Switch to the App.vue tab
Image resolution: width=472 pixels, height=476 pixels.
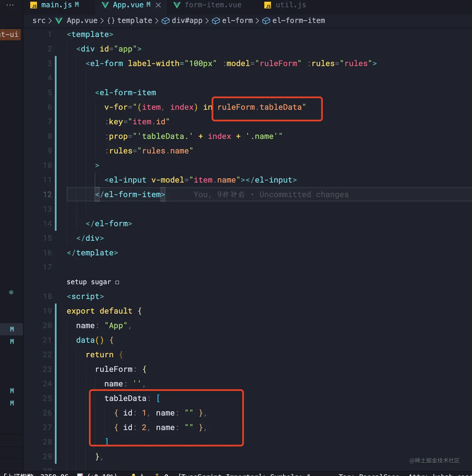[x=128, y=5]
